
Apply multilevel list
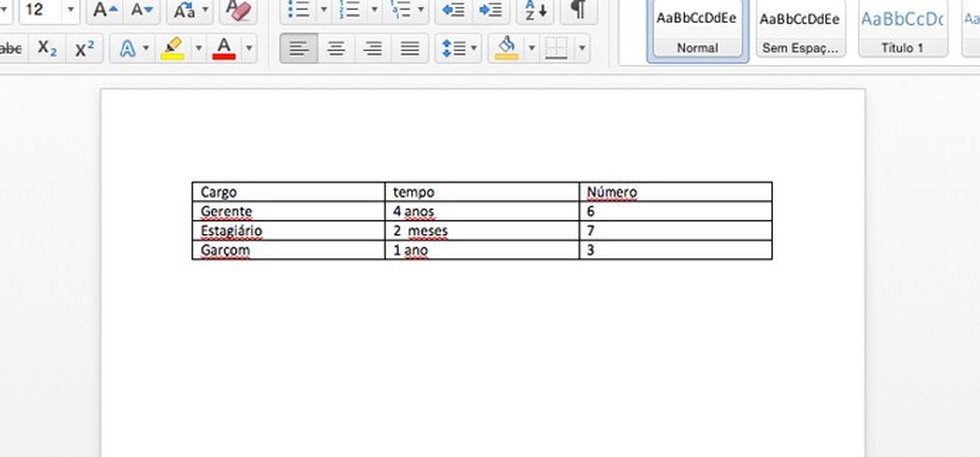(x=398, y=11)
